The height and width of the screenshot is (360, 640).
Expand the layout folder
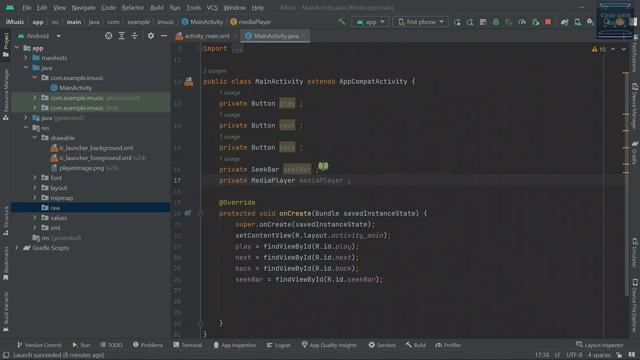click(x=35, y=188)
